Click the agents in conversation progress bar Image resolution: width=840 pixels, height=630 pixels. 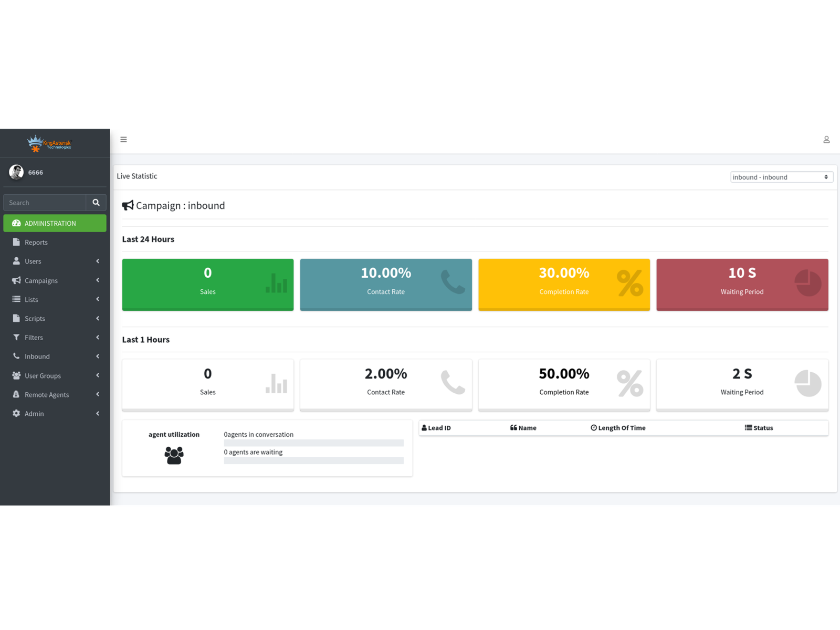pos(313,443)
